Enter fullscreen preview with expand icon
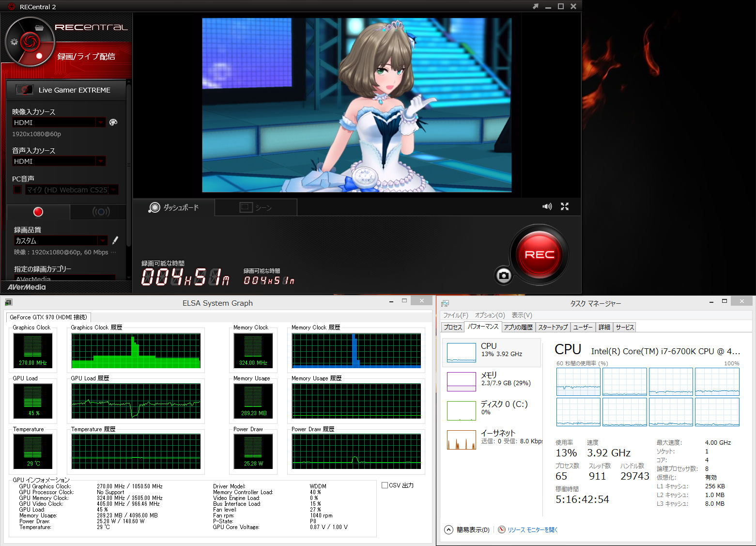 point(565,206)
